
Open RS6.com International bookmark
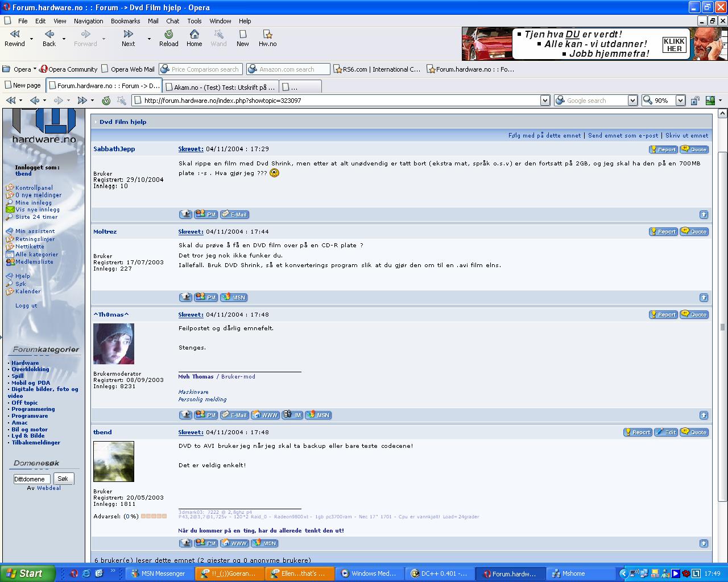(377, 69)
